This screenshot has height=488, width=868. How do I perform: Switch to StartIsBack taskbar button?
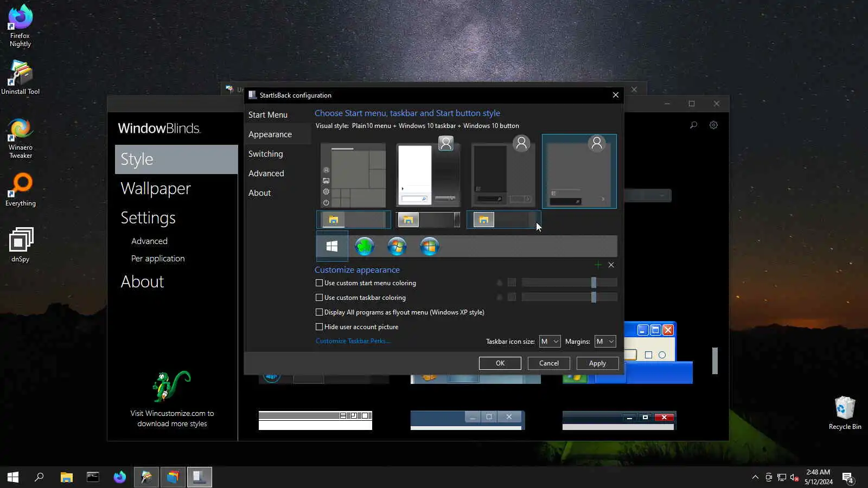200,477
